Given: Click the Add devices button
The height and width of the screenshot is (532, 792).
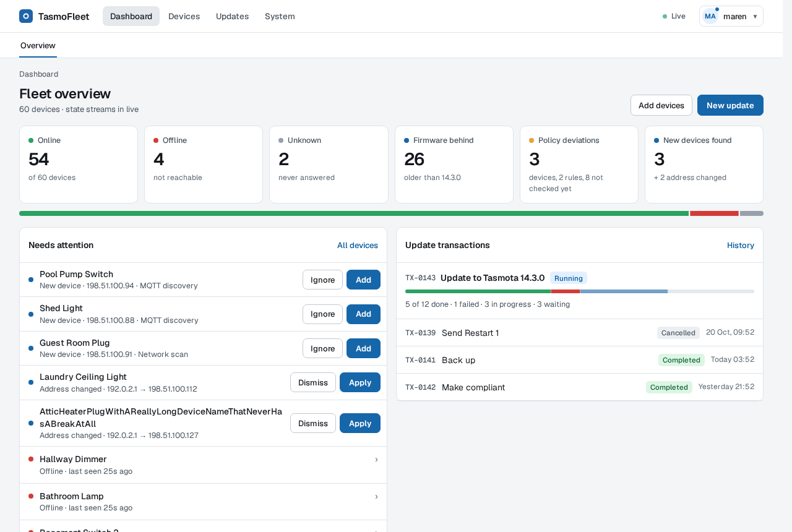Looking at the screenshot, I should click(x=661, y=105).
